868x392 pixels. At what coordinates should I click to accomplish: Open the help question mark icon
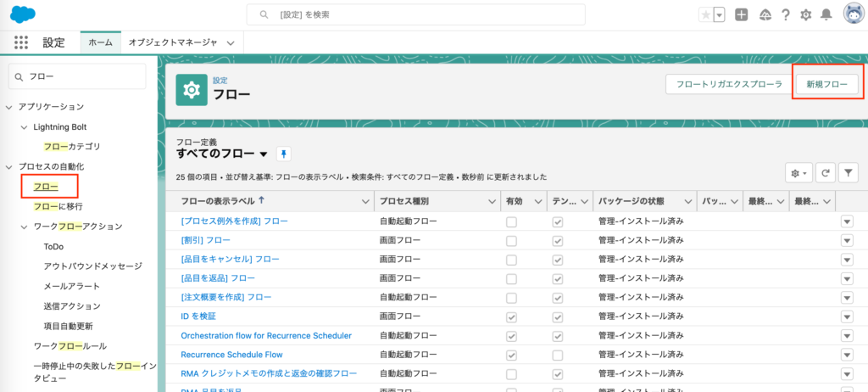click(786, 14)
